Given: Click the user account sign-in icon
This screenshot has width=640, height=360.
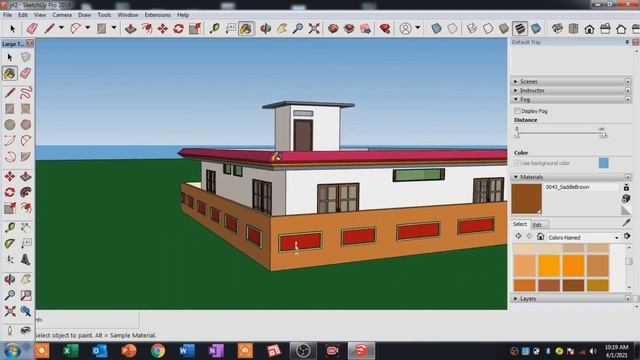Looking at the screenshot, I should tap(405, 29).
